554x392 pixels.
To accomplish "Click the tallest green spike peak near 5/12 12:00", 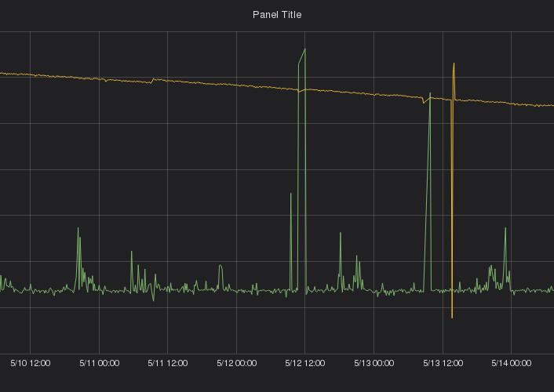I will pos(305,49).
